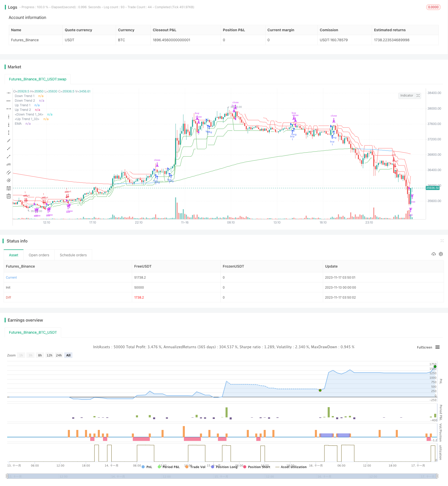Open the hamburger chart menu next to FullScreen
Image resolution: width=448 pixels, height=486 pixels.
coord(438,347)
